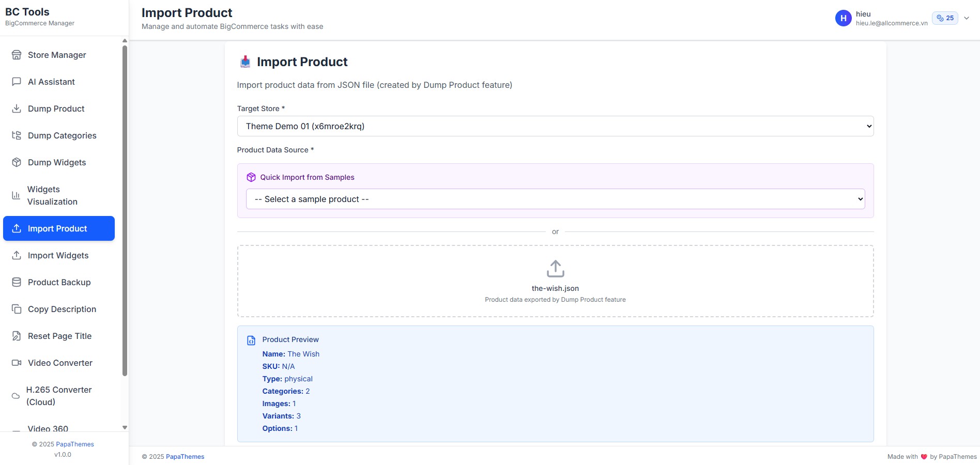
Task: Navigate to Product Backup
Action: (58, 282)
